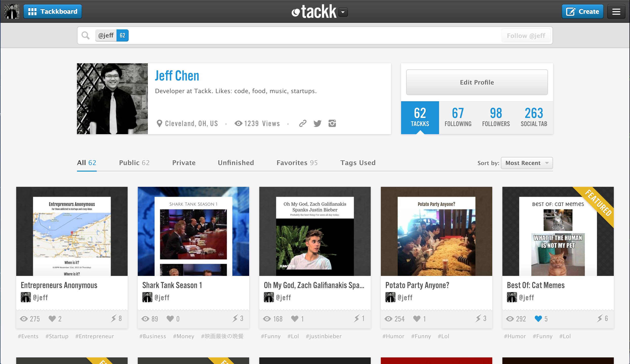
Task: Open Jeff Chen's Instagram icon
Action: click(x=332, y=123)
